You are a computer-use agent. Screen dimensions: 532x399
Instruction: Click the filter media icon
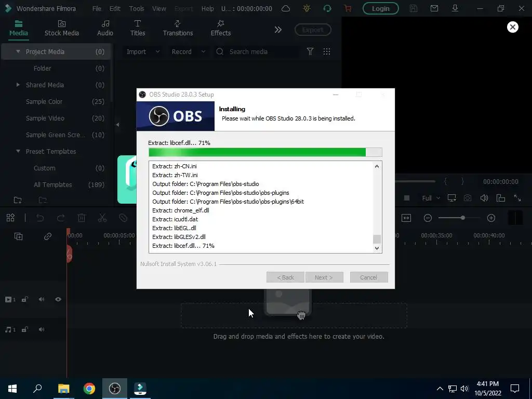pyautogui.click(x=310, y=51)
